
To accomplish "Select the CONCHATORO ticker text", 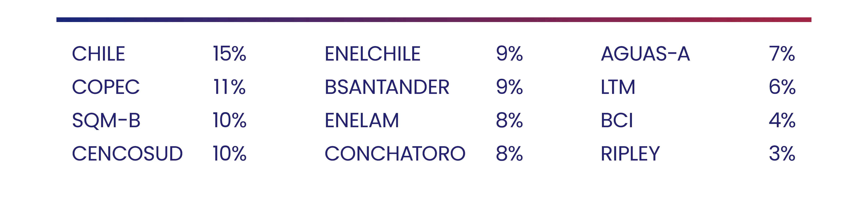I will (x=395, y=154).
